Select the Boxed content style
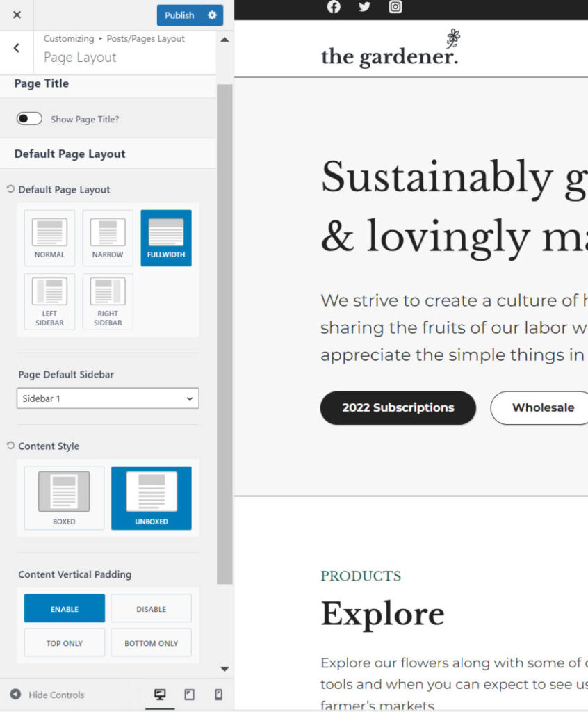Image resolution: width=588 pixels, height=712 pixels. tap(64, 498)
